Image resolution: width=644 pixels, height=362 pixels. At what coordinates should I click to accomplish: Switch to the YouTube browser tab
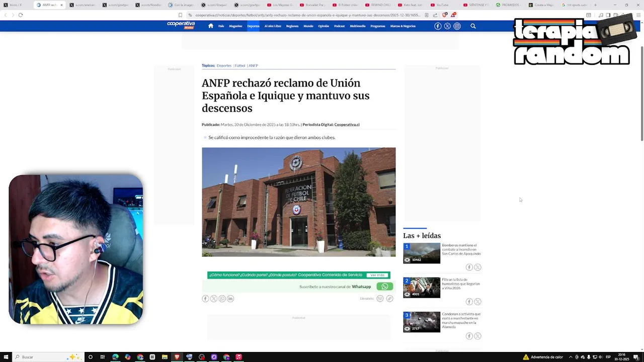click(442, 5)
